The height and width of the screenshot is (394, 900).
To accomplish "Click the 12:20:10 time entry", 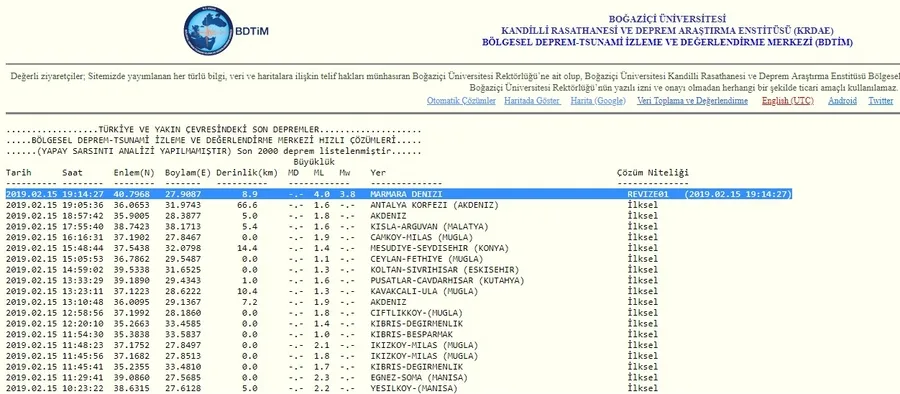I will 83,324.
